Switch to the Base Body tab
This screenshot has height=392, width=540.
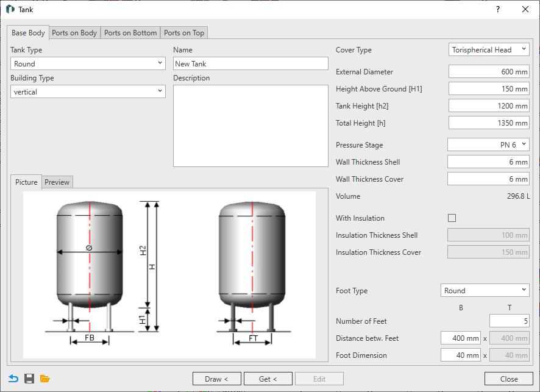pyautogui.click(x=28, y=33)
